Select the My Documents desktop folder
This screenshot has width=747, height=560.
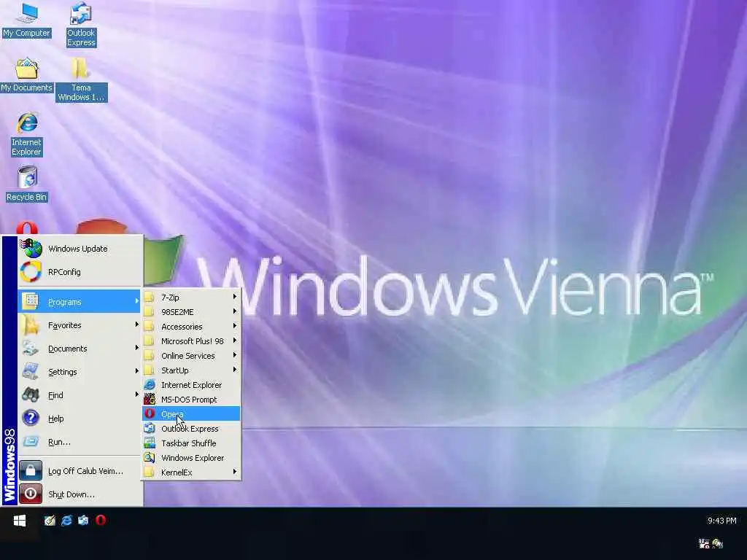[26, 75]
